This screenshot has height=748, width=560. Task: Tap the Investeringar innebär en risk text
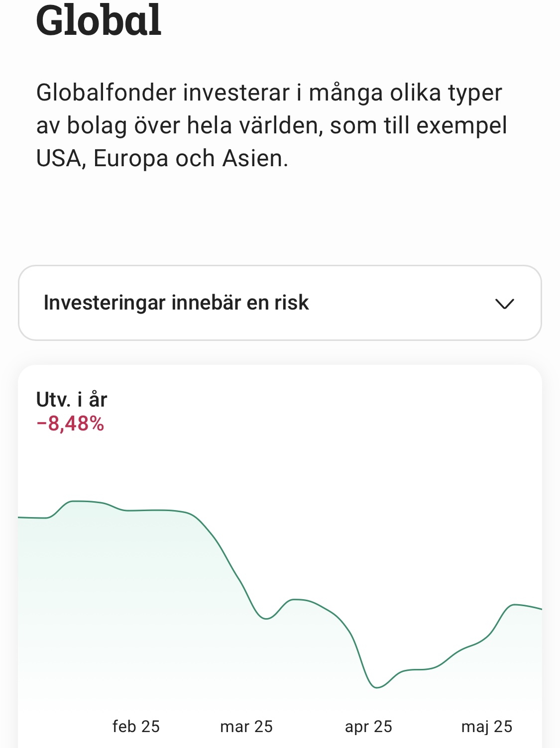tap(176, 303)
